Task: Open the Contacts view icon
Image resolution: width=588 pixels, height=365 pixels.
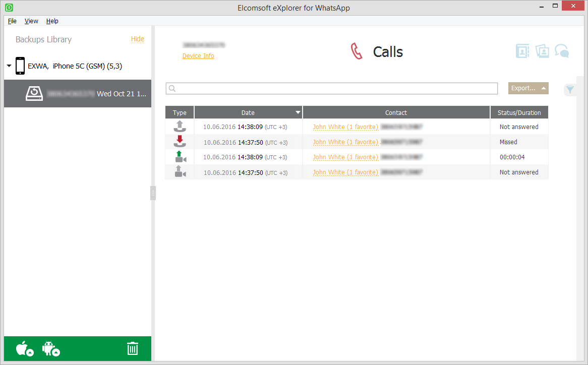Action: pyautogui.click(x=522, y=51)
